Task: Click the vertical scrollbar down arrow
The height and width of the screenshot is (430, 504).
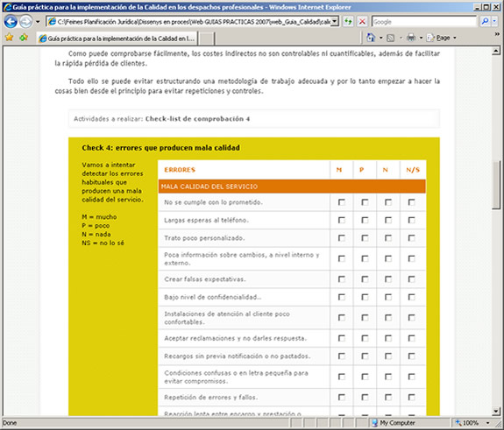Action: pyautogui.click(x=496, y=411)
